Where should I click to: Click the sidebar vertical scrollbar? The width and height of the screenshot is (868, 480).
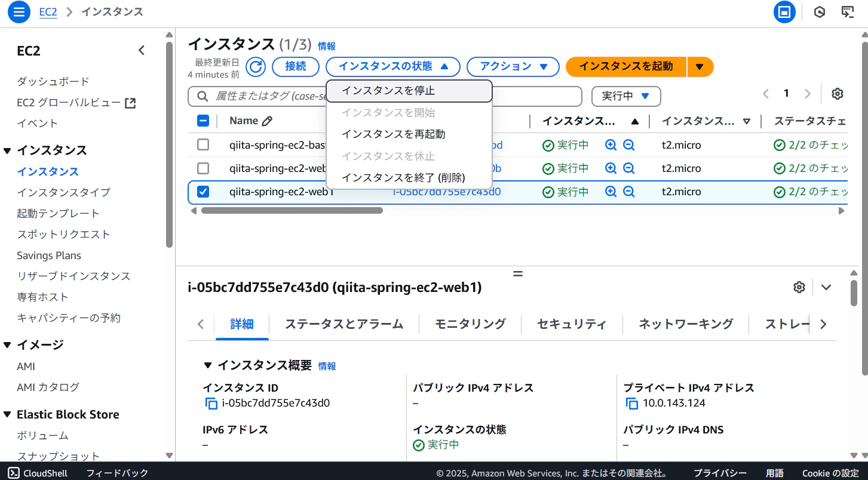170,144
